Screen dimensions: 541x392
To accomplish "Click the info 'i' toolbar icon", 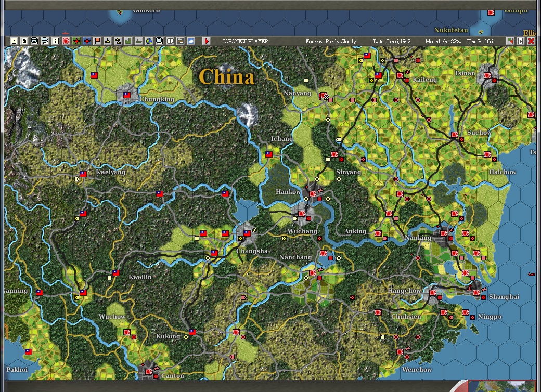I will click(x=55, y=40).
